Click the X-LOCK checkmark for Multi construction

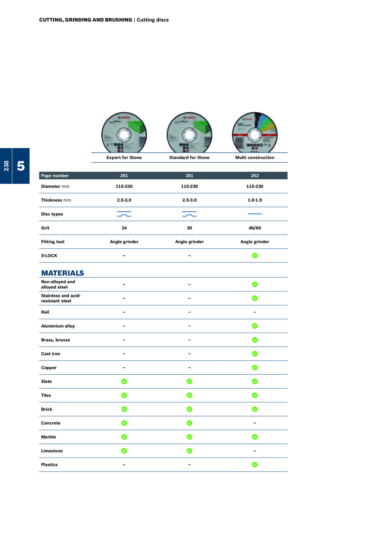255,255
